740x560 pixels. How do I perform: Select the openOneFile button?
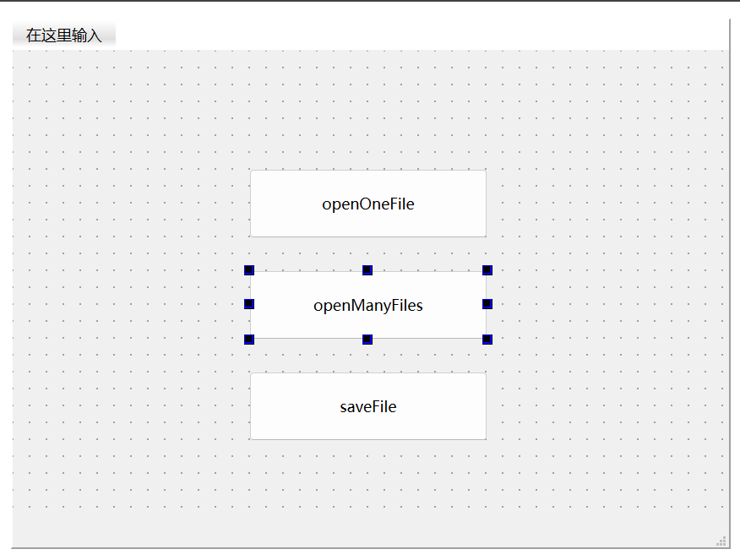[x=368, y=204]
